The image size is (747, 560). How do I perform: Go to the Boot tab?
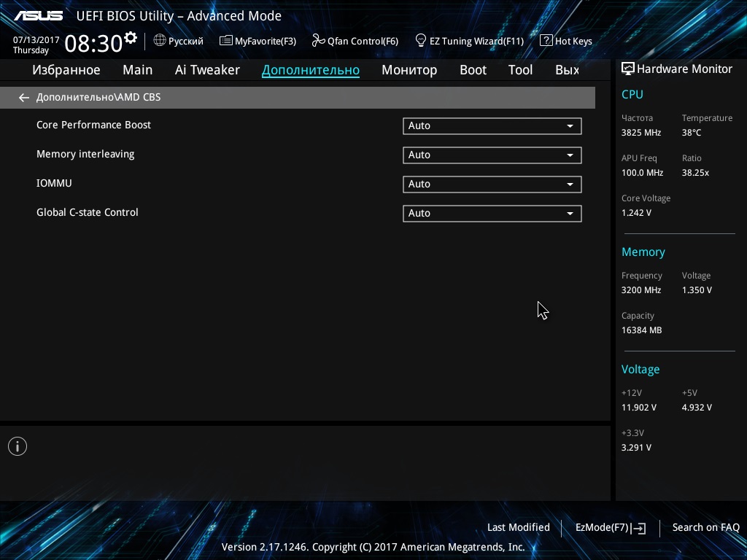(x=473, y=70)
